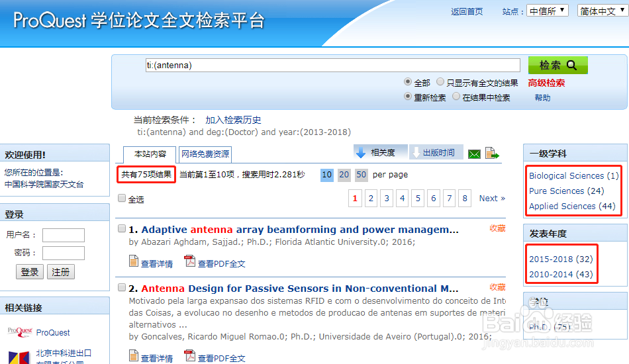This screenshot has width=629, height=364.
Task: Tick the 全选 select-all checkbox
Action: [122, 198]
